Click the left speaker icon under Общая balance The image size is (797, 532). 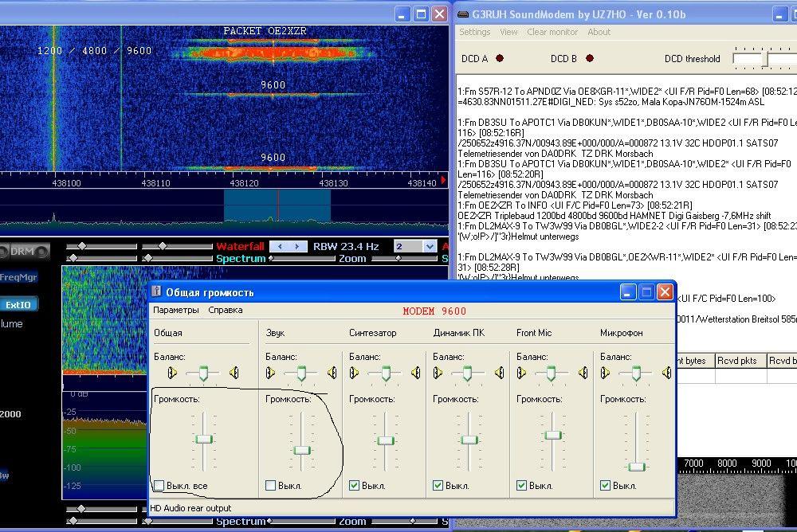pos(173,373)
